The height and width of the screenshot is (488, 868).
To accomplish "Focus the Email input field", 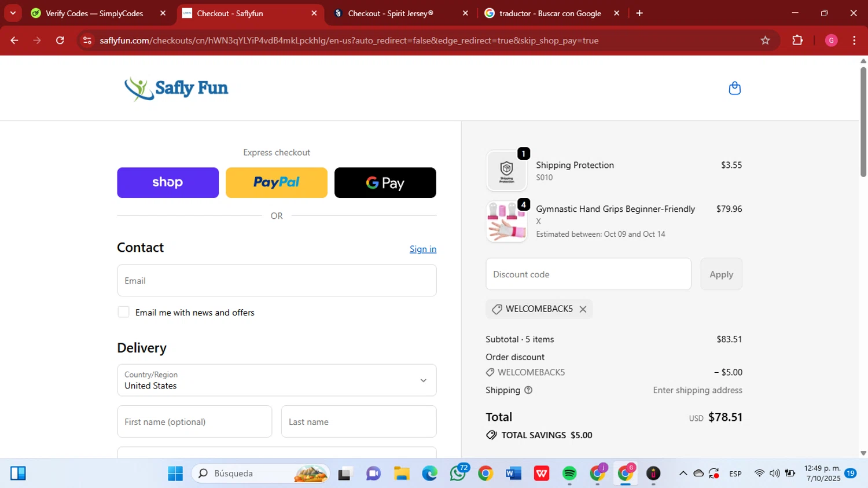I will 277,281.
